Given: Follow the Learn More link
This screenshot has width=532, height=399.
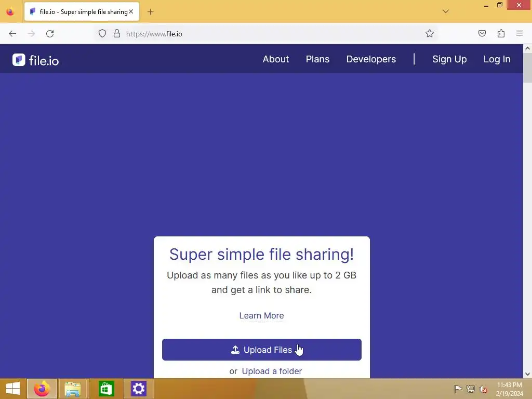Looking at the screenshot, I should (x=262, y=315).
